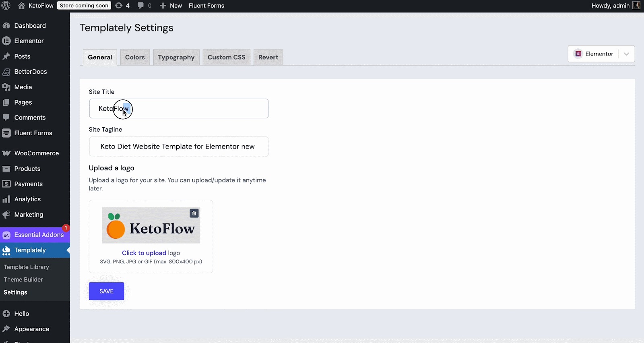Click the 'Upload a logo' heading

click(111, 168)
